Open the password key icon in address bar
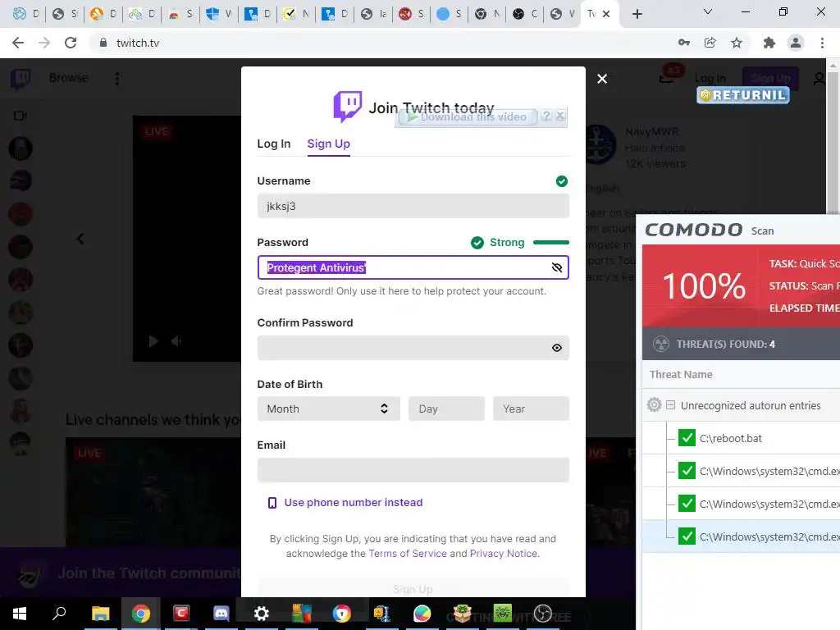The height and width of the screenshot is (630, 840). (684, 43)
